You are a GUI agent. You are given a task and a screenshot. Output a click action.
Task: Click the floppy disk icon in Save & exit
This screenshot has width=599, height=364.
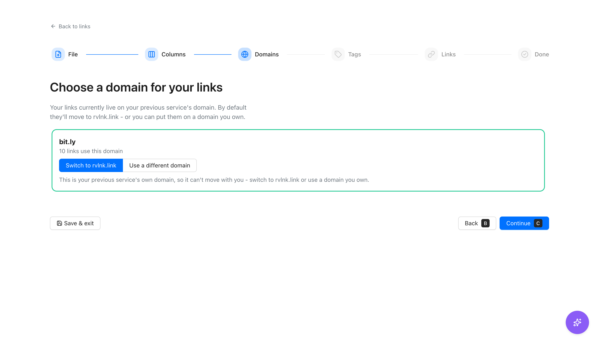pos(59,223)
